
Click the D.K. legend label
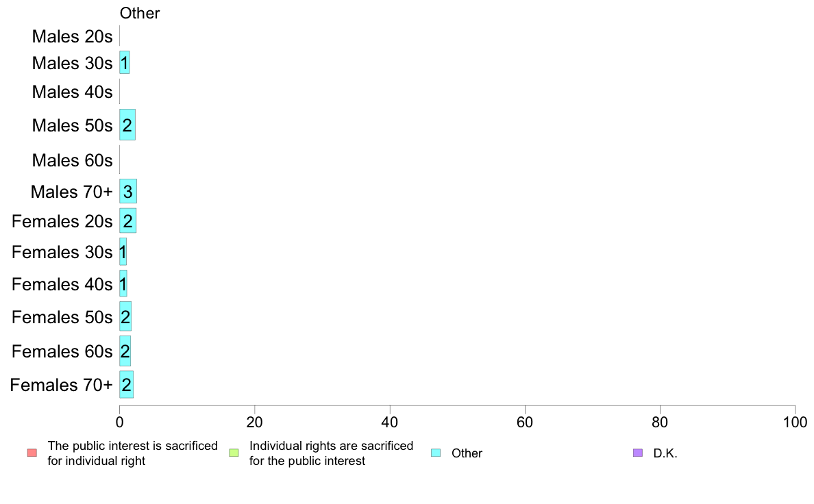(x=665, y=453)
